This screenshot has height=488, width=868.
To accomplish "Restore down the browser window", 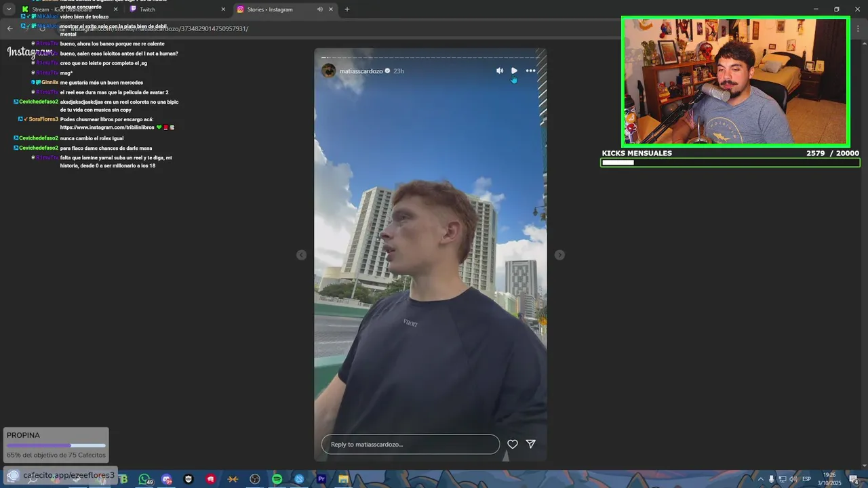I will 837,9.
